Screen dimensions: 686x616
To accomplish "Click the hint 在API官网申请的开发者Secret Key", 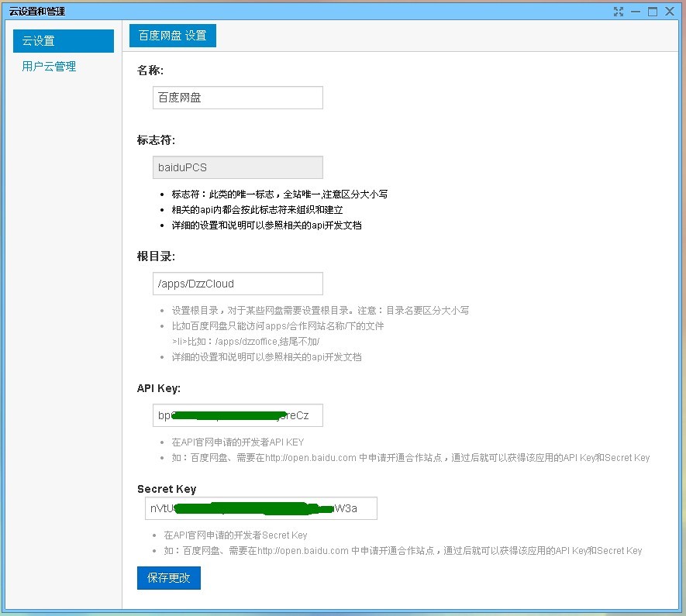I will coord(236,535).
